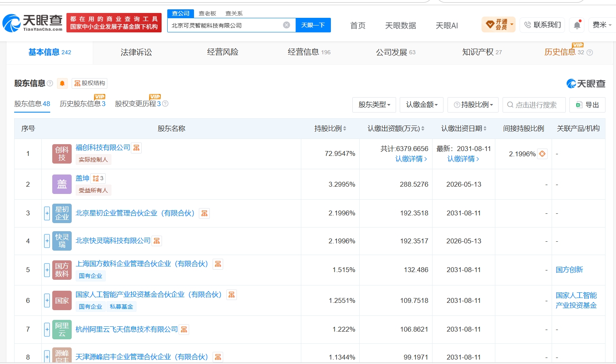Viewport: 616px width, 364px height.
Task: Select the 历史股东信息 sub-tab
Action: point(83,104)
